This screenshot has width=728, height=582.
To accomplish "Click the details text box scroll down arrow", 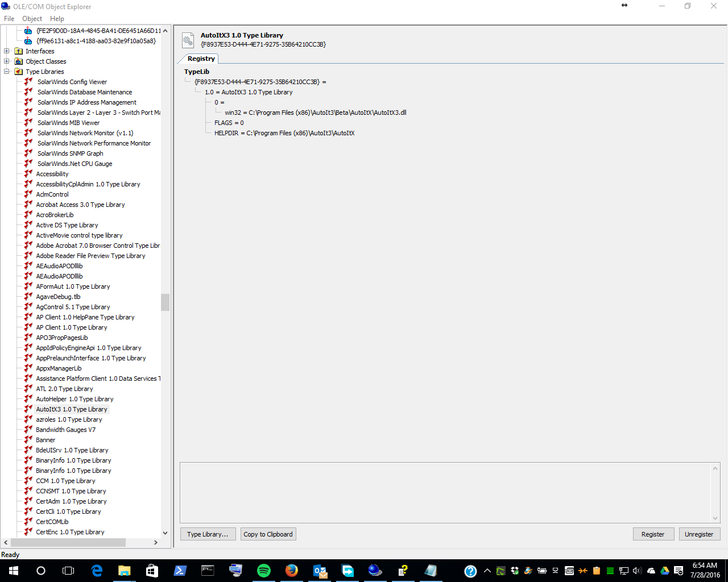I will (715, 518).
